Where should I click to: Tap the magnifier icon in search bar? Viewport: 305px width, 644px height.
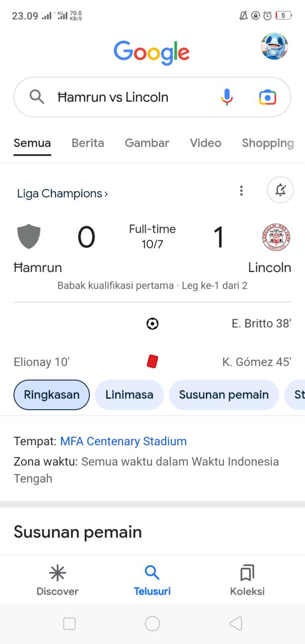click(37, 96)
